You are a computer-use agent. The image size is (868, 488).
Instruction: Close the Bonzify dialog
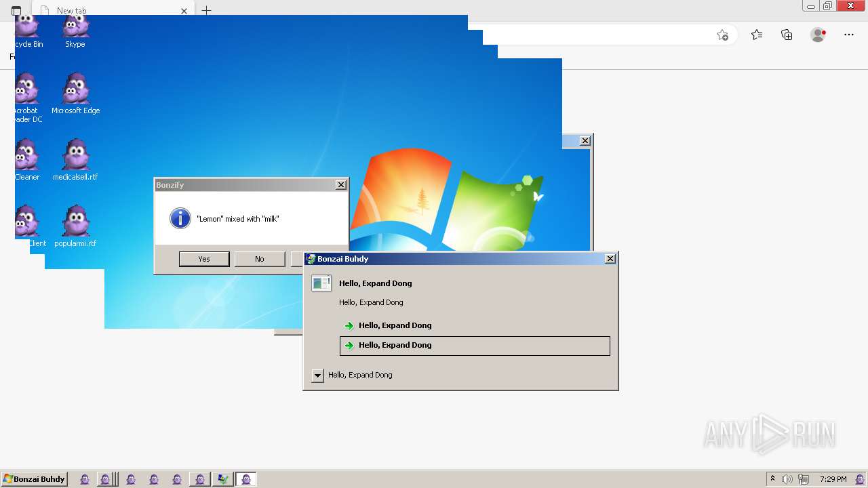pos(341,185)
